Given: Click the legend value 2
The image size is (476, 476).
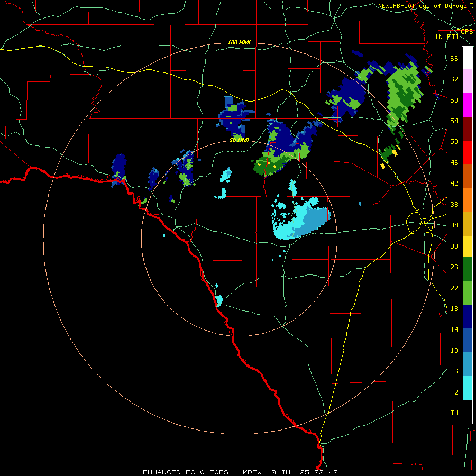Looking at the screenshot, I should (456, 392).
